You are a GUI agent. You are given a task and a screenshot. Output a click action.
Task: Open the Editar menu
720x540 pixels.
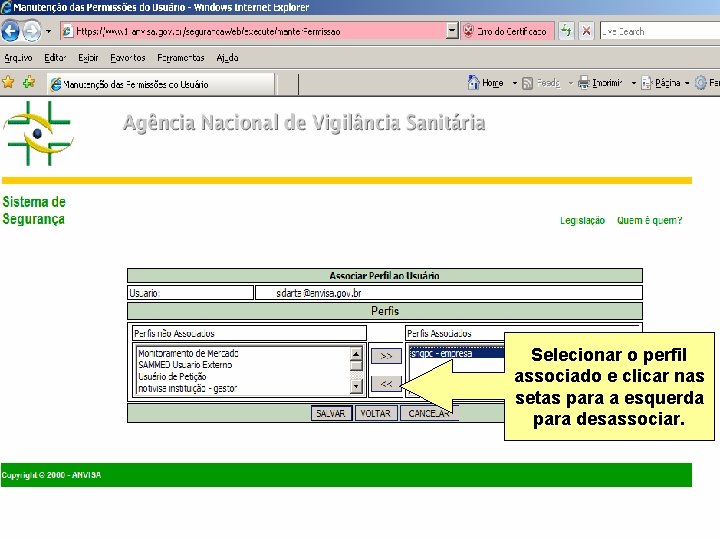click(x=55, y=58)
